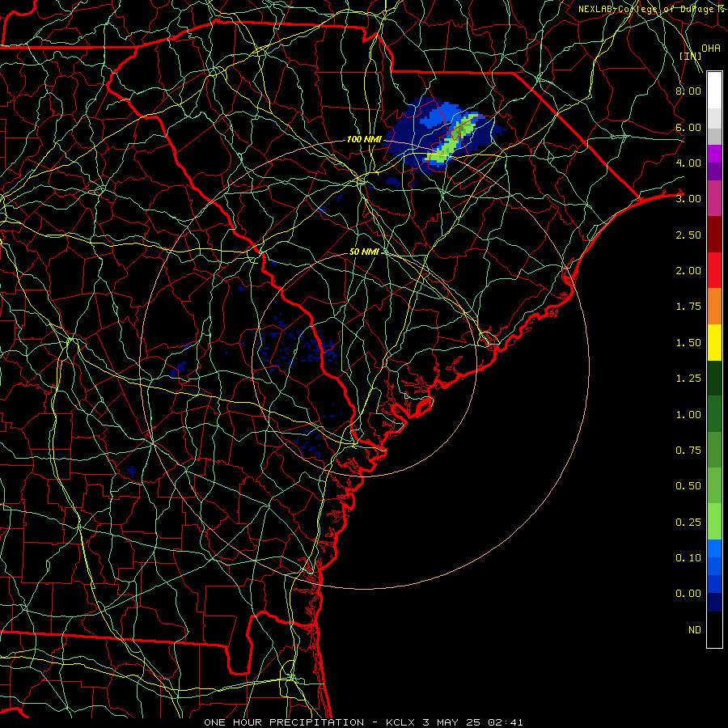Click the 8.00 legend value
Image resolution: width=728 pixels, height=728 pixels.
(x=688, y=91)
